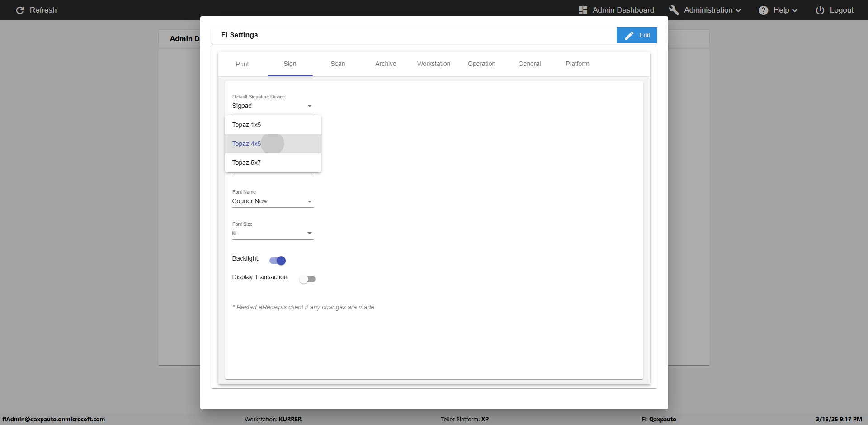Viewport: 868px width, 425px height.
Task: Toggle the Display Transaction switch
Action: [307, 279]
